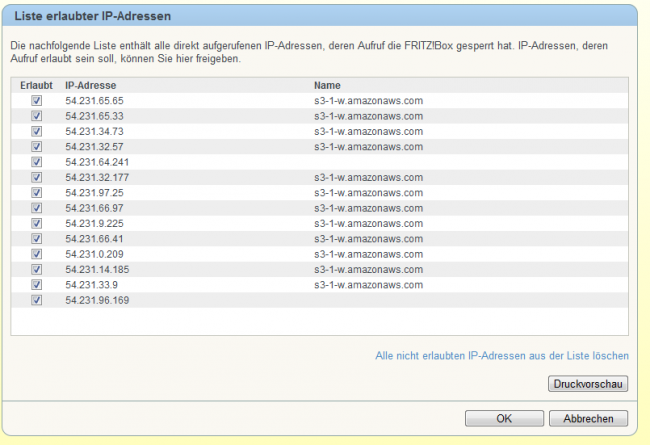Uncheck the Erlaubt box for 54.231.65.65
The width and height of the screenshot is (650, 445).
[36, 101]
